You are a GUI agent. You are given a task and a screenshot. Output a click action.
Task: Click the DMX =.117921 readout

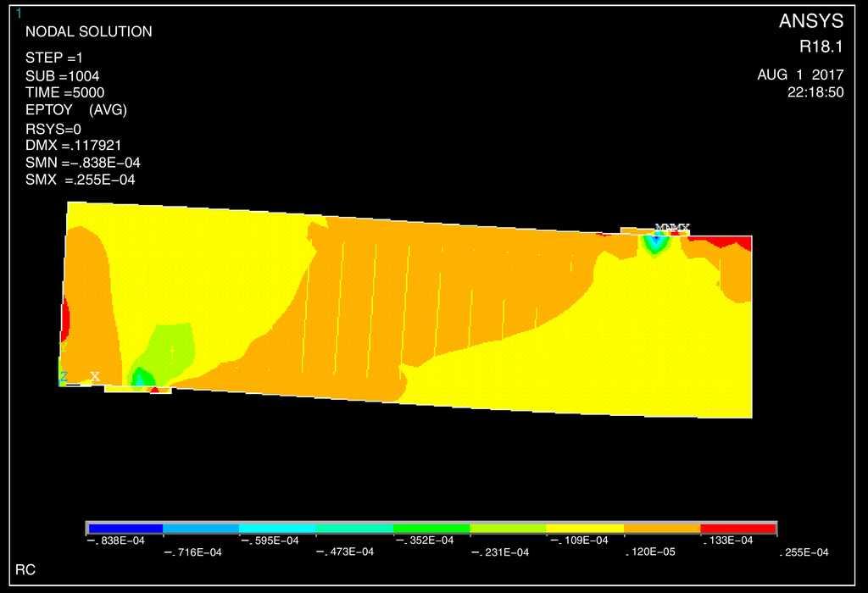(x=74, y=145)
